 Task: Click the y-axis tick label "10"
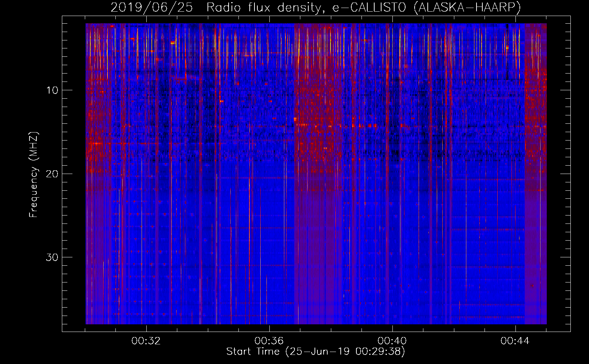[52, 90]
